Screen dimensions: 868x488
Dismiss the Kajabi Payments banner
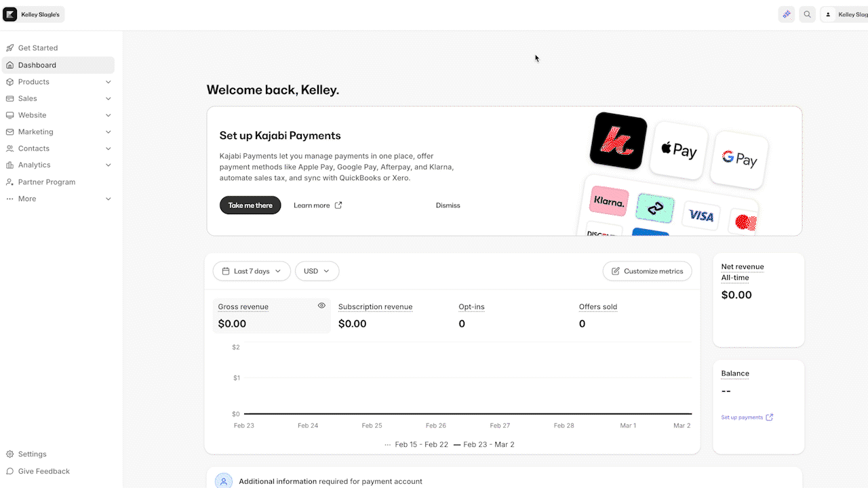coord(448,205)
